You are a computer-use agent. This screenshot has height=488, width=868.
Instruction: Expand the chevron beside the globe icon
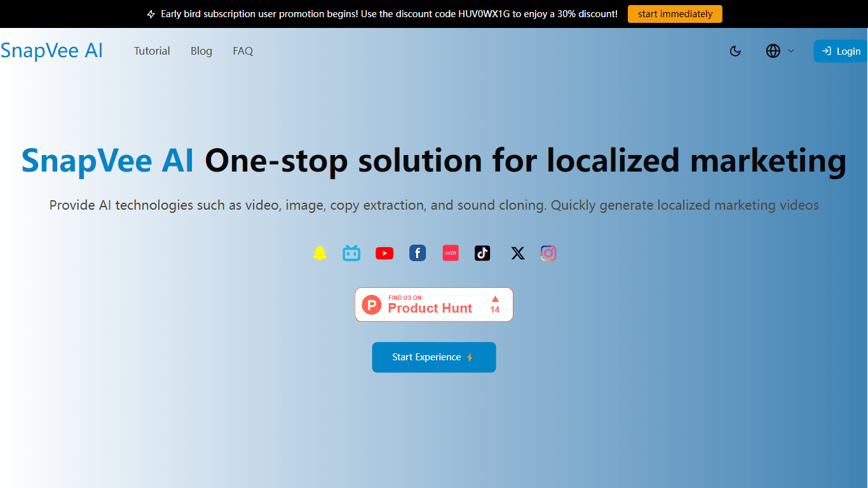(x=791, y=51)
